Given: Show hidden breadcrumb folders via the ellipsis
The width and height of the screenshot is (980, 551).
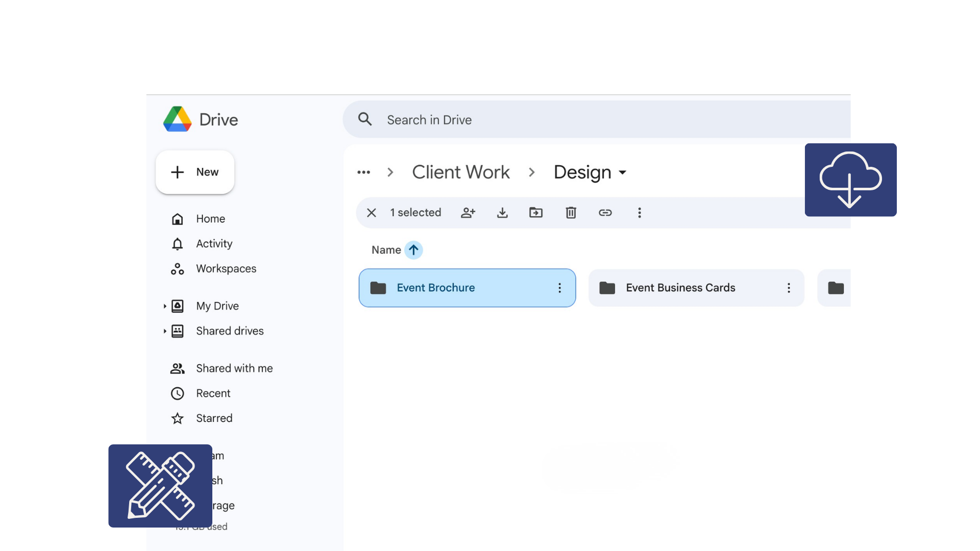Looking at the screenshot, I should point(363,172).
